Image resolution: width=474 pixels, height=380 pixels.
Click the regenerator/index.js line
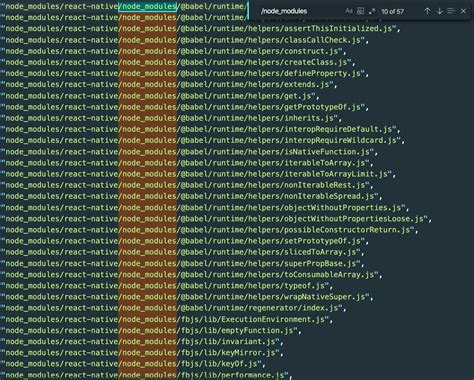point(173,308)
